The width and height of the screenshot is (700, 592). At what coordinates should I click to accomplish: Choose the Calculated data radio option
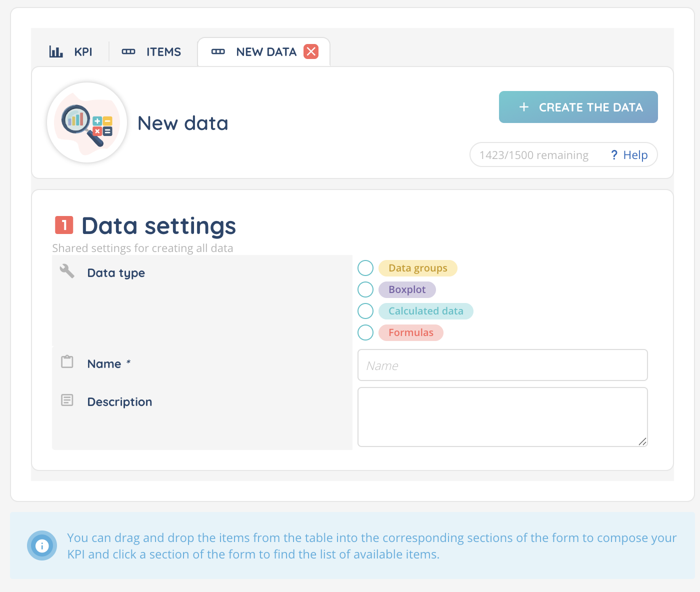pyautogui.click(x=365, y=311)
